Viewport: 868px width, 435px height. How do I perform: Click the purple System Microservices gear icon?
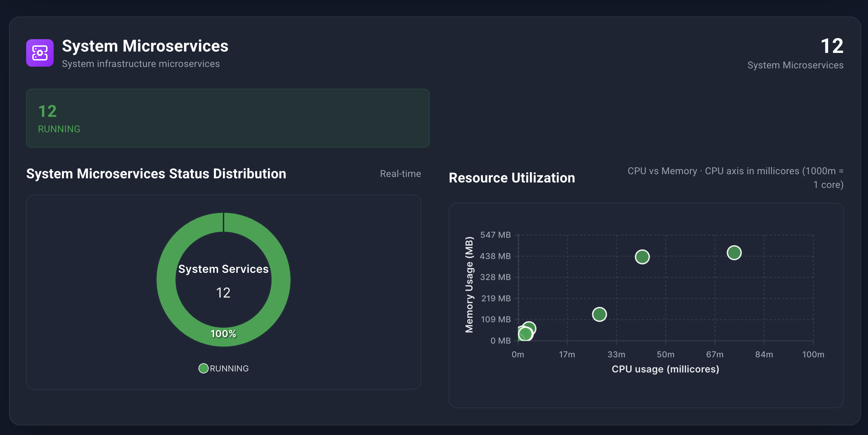coord(40,53)
